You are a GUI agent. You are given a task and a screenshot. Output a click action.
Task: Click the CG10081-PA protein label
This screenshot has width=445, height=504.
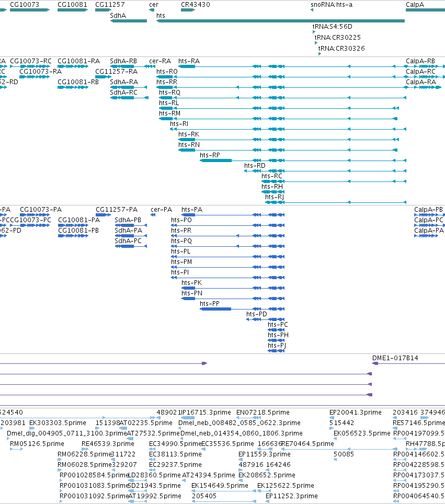79,220
